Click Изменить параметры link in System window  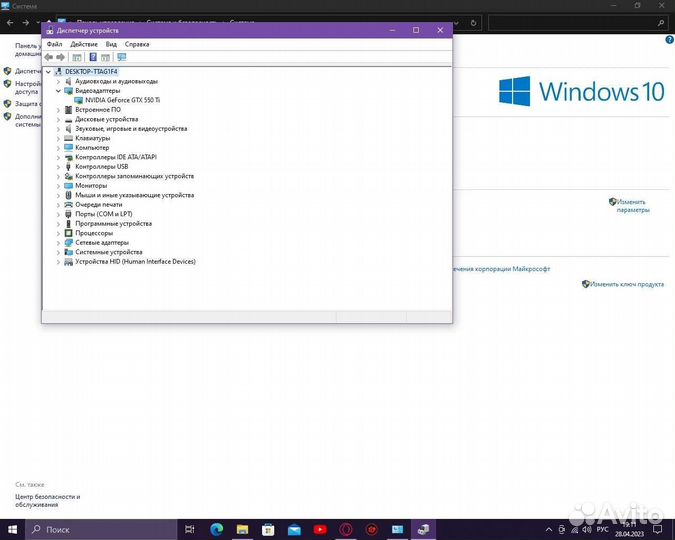point(632,206)
